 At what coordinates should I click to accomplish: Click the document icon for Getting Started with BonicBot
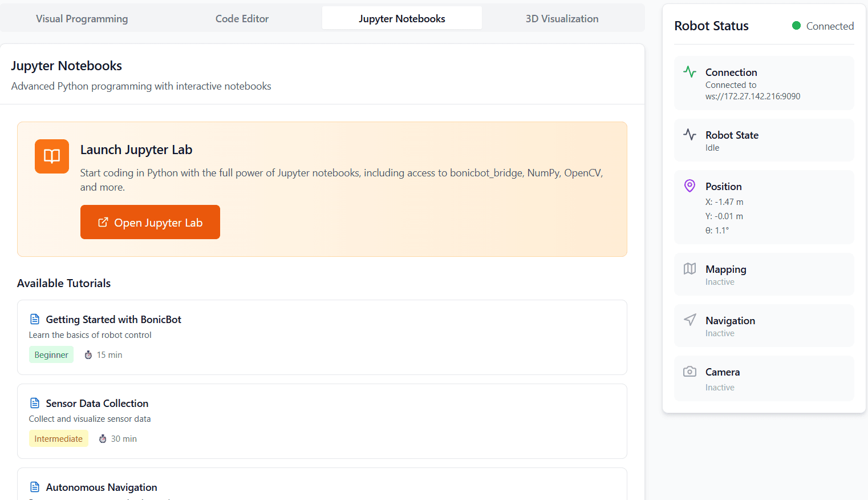tap(34, 319)
